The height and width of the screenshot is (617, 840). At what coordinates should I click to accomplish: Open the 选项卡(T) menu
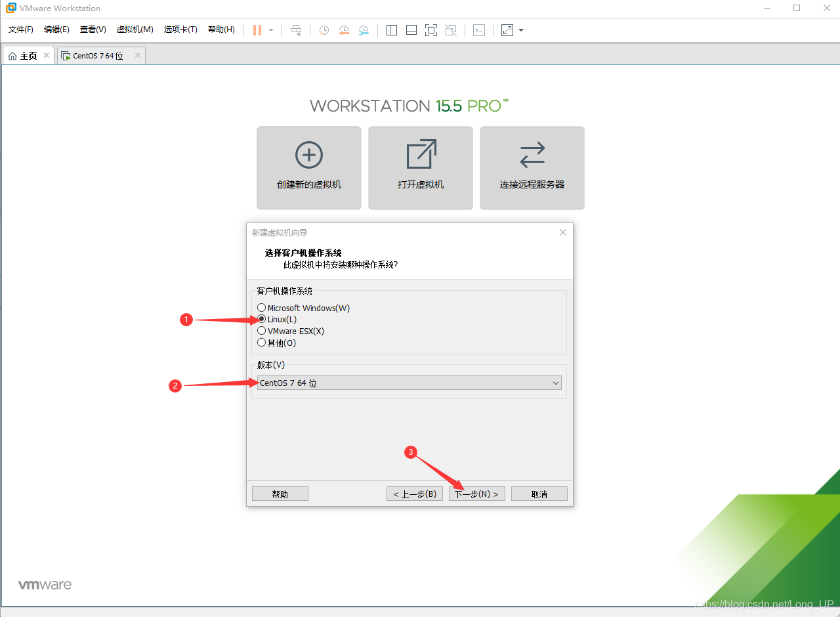[180, 30]
